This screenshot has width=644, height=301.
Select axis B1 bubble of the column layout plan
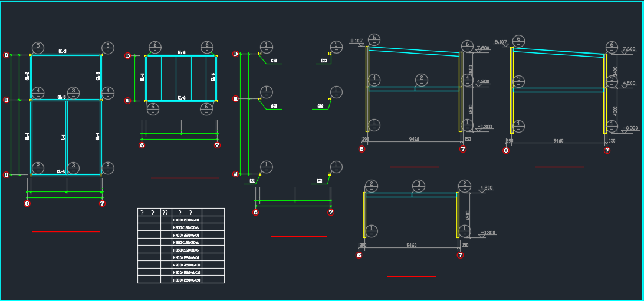coord(236,99)
